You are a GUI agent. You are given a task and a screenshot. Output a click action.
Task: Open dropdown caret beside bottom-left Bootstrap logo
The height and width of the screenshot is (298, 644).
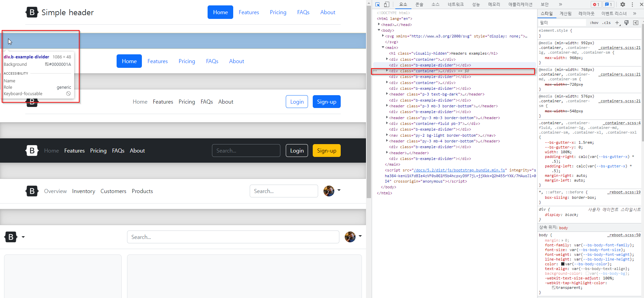23,237
